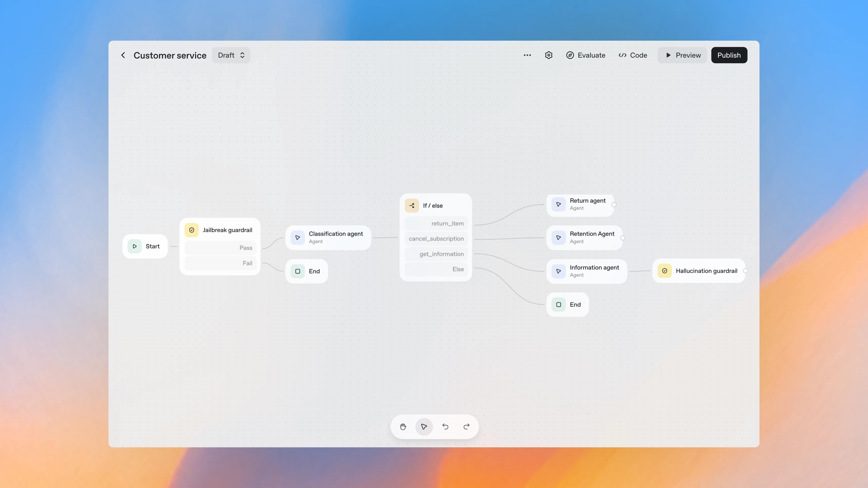Click the play icon on the Start node
868x488 pixels.
(x=134, y=246)
